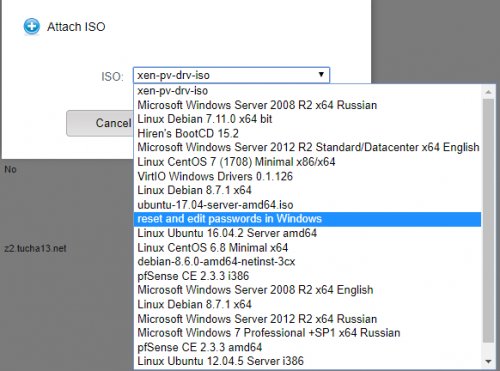
Task: Select pfSense CE 2.3.3 i386
Action: (x=307, y=276)
